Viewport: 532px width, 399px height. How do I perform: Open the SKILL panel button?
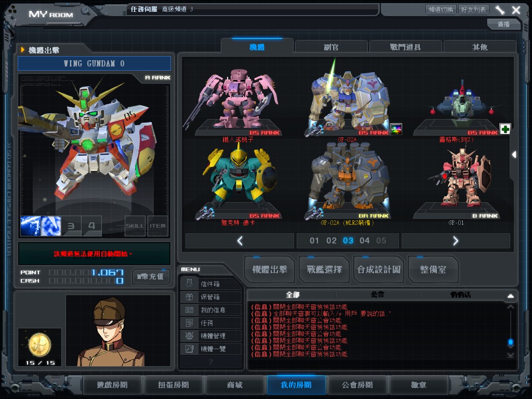(135, 226)
